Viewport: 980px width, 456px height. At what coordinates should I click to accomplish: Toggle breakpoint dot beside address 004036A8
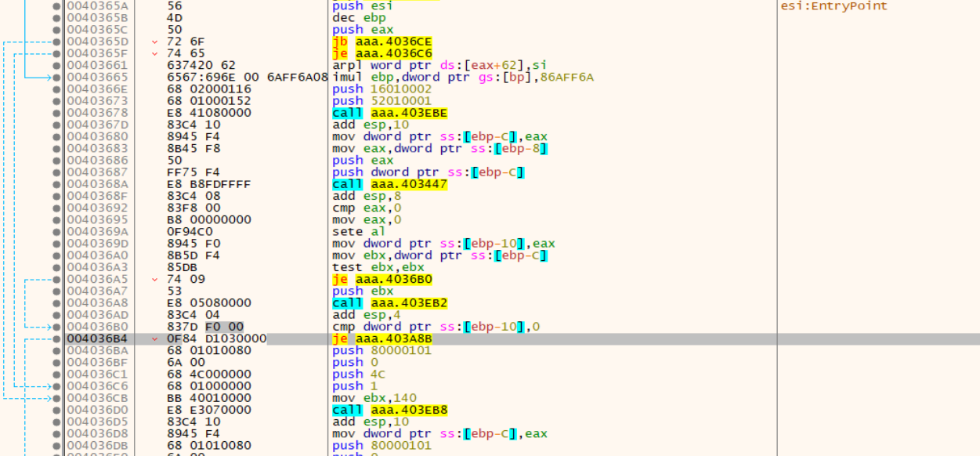click(56, 302)
